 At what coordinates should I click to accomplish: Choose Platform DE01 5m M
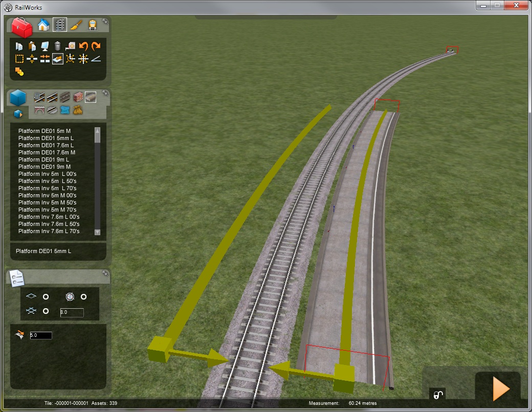45,131
